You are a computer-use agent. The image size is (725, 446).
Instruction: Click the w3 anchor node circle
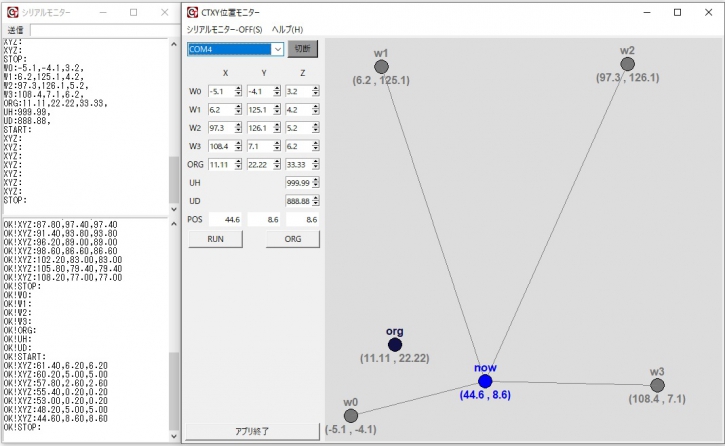click(657, 385)
